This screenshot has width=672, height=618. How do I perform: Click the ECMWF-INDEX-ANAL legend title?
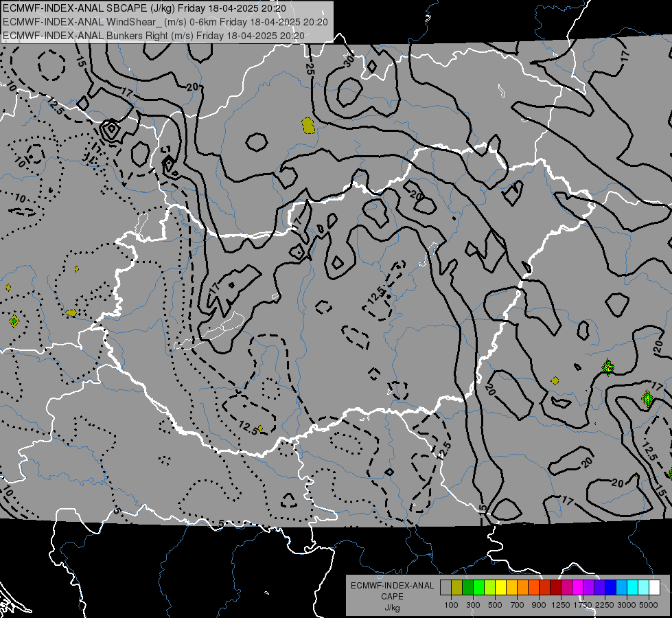click(392, 586)
